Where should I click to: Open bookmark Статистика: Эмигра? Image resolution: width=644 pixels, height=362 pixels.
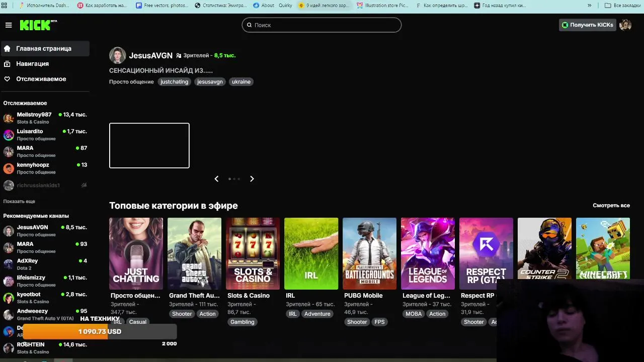[220, 6]
